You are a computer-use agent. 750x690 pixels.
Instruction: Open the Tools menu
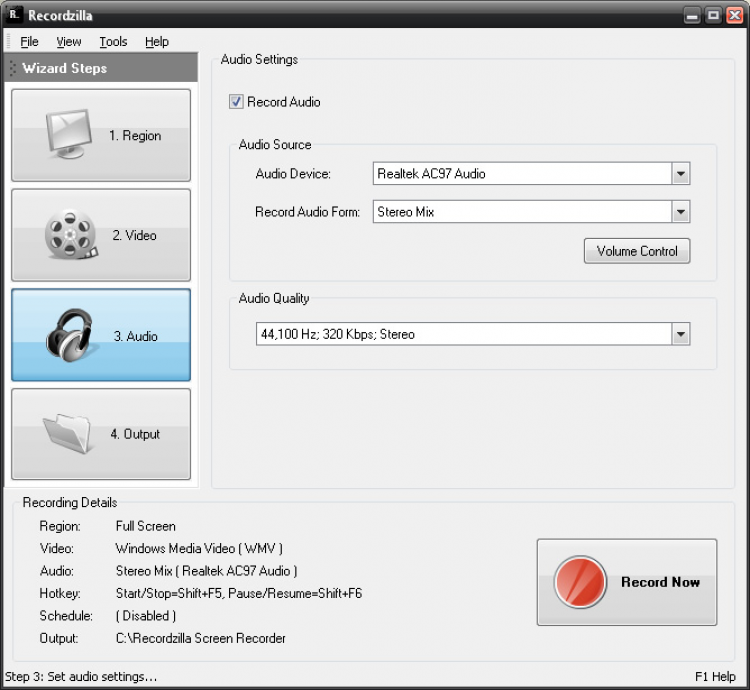coord(113,42)
